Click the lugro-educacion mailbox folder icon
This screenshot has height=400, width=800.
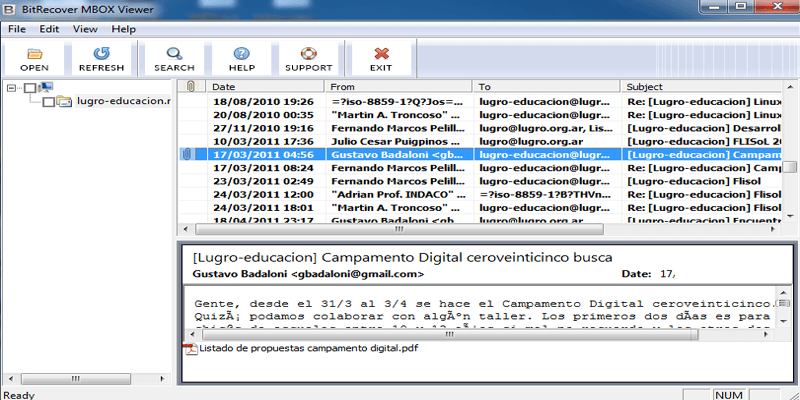64,102
